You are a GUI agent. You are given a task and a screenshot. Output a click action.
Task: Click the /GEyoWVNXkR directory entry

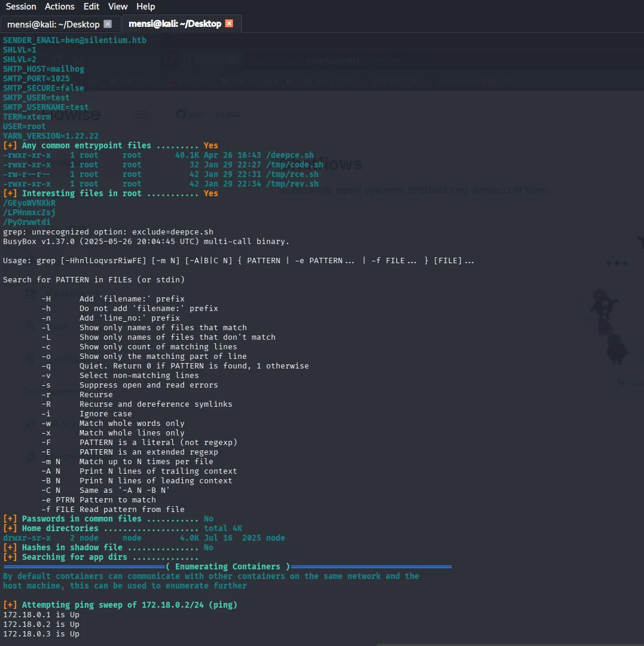pos(29,203)
